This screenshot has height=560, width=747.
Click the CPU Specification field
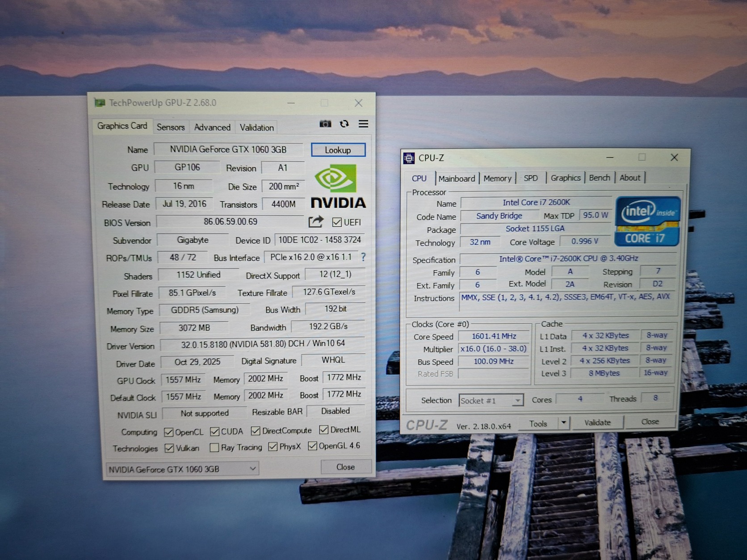[x=568, y=259]
